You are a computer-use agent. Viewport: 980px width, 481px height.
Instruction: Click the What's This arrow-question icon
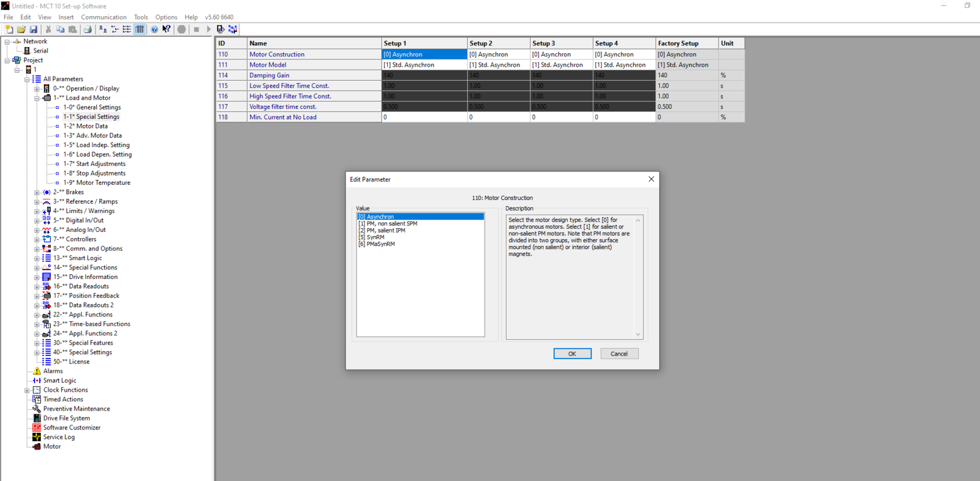click(167, 29)
